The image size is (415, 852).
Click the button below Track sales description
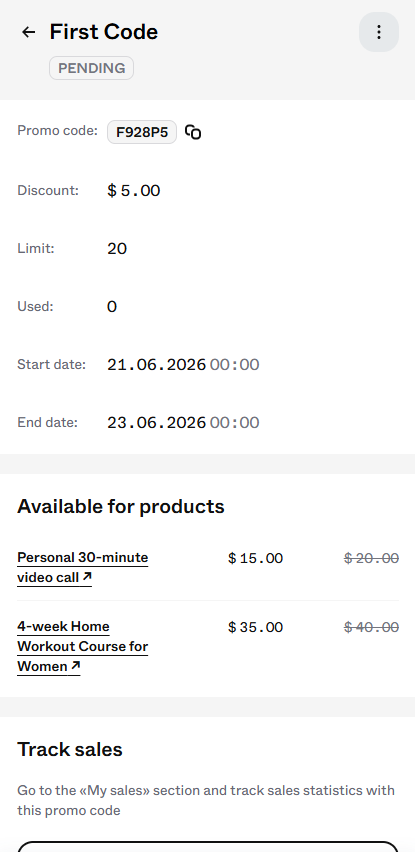click(x=208, y=846)
